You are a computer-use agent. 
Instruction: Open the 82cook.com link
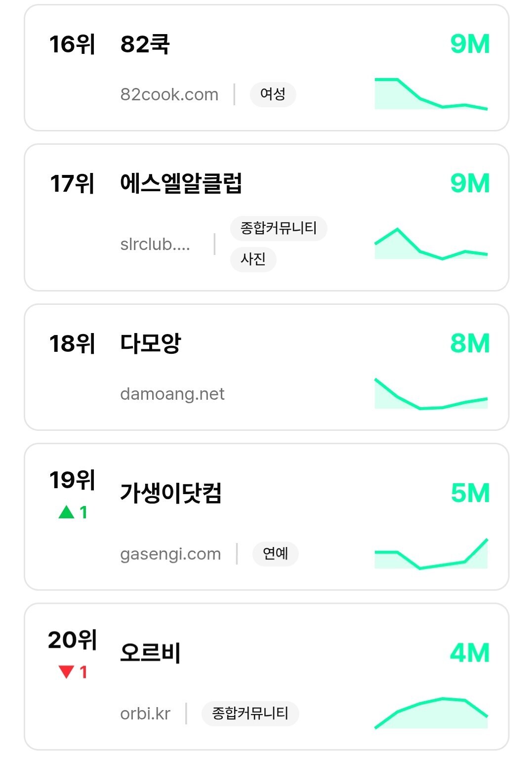click(169, 94)
